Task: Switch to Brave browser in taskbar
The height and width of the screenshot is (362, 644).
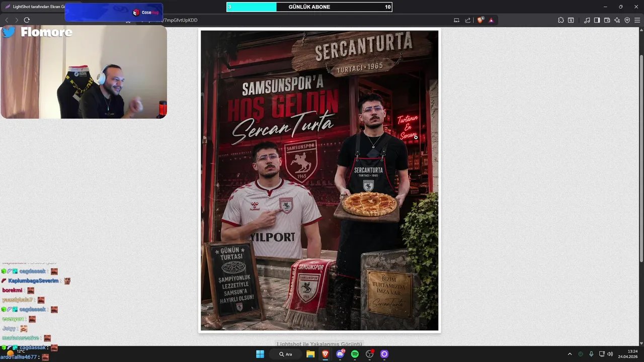Action: click(326, 354)
